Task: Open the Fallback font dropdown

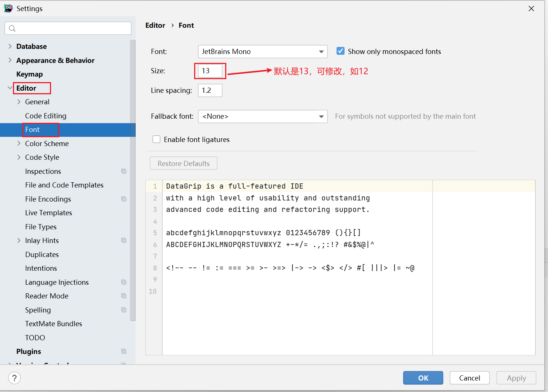Action: tap(263, 116)
